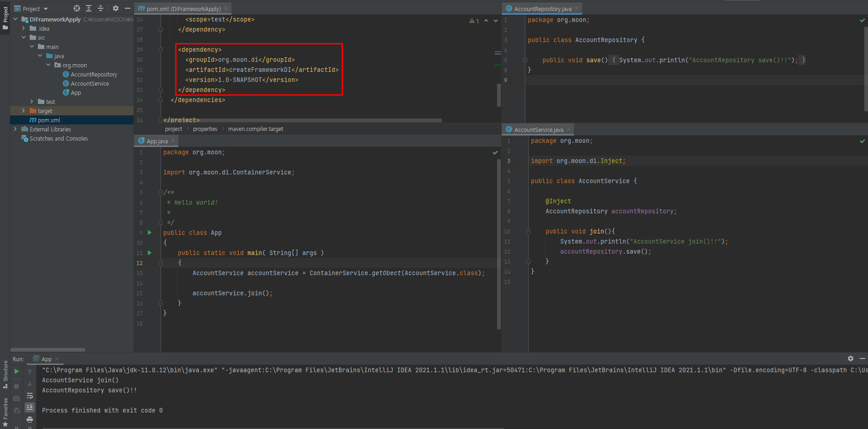Viewport: 868px width, 429px height.
Task: Hide the Run tool window
Action: 862,358
